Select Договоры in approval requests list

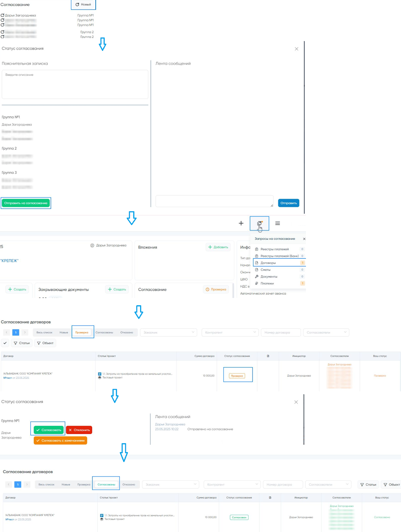pos(268,263)
